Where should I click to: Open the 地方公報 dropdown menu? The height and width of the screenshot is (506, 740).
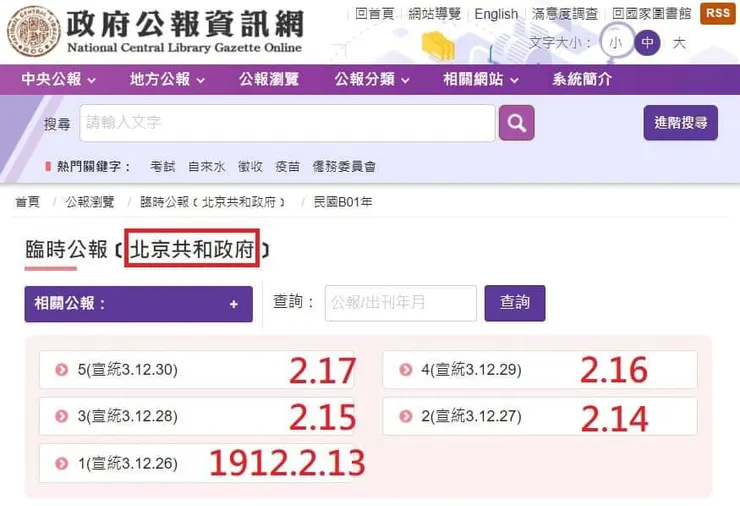(167, 79)
